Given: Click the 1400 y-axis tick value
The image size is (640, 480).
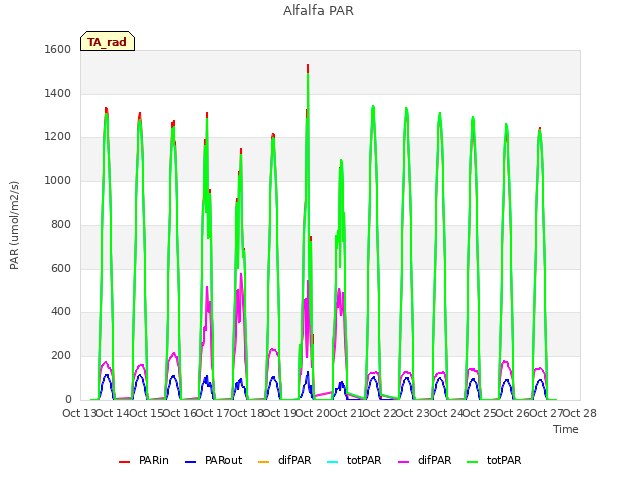Looking at the screenshot, I should (x=58, y=93).
